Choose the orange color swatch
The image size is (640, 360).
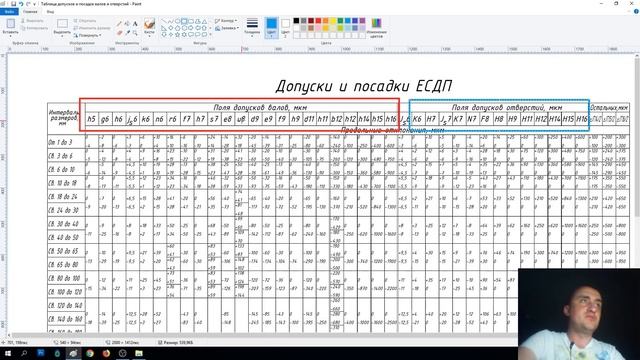coord(326,21)
